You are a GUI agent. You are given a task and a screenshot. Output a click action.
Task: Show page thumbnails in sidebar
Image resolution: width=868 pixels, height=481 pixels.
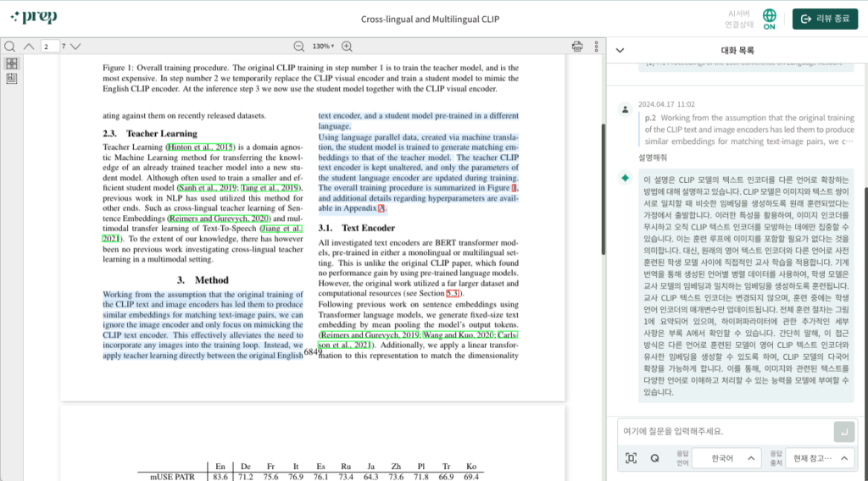[x=12, y=64]
